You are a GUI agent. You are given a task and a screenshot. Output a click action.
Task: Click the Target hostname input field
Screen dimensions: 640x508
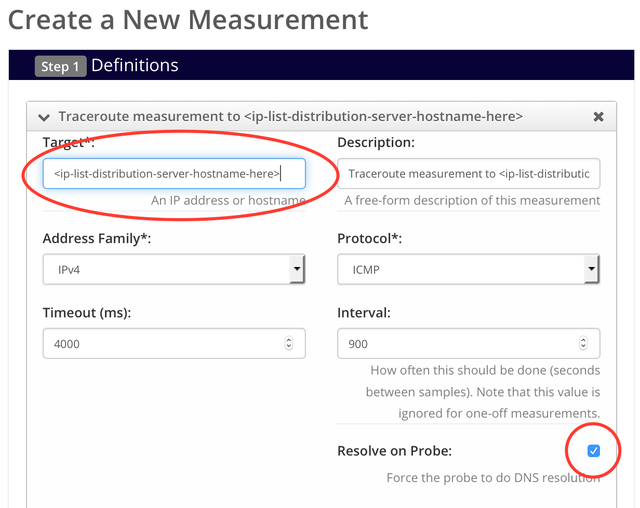coord(174,174)
